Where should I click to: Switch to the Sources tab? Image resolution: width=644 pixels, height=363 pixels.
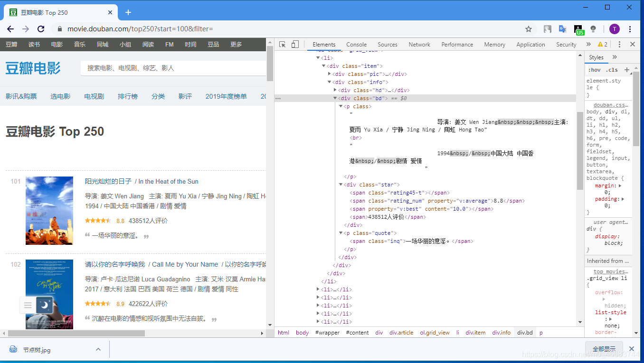tap(388, 44)
